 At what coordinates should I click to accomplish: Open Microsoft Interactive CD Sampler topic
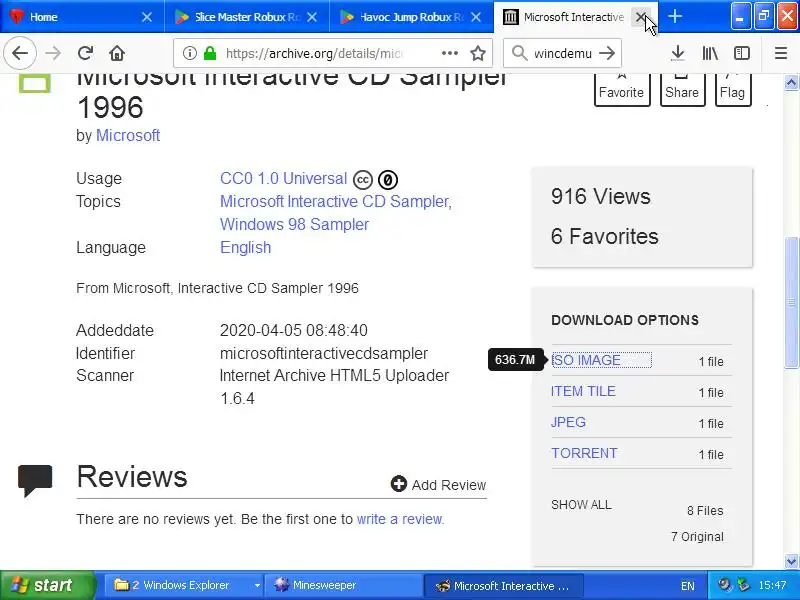(x=336, y=202)
